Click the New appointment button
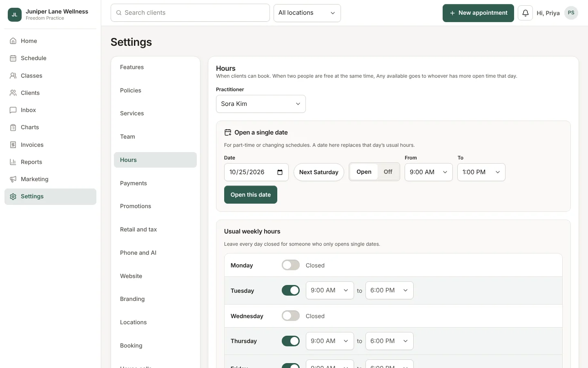The height and width of the screenshot is (368, 588). pos(478,13)
